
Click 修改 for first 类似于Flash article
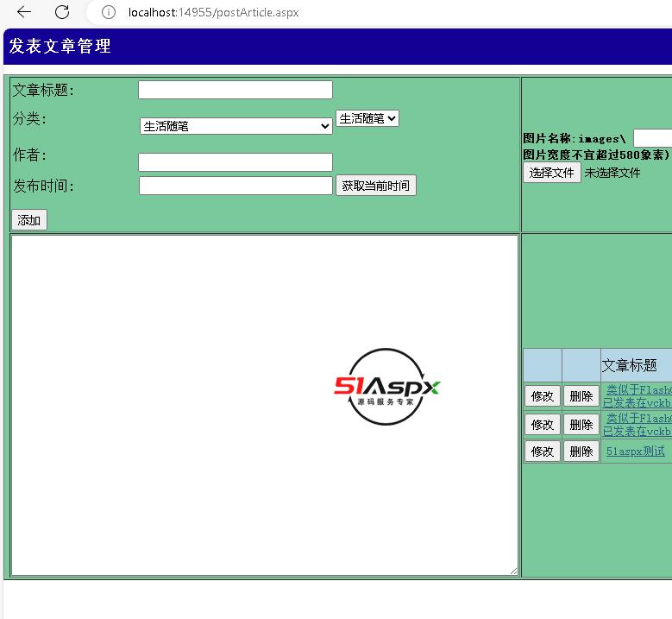(542, 396)
